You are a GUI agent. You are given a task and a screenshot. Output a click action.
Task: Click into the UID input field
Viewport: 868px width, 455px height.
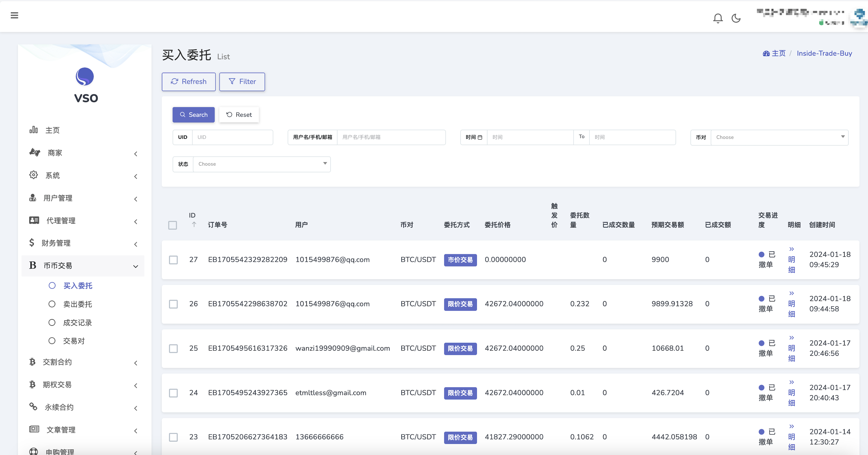click(x=232, y=137)
